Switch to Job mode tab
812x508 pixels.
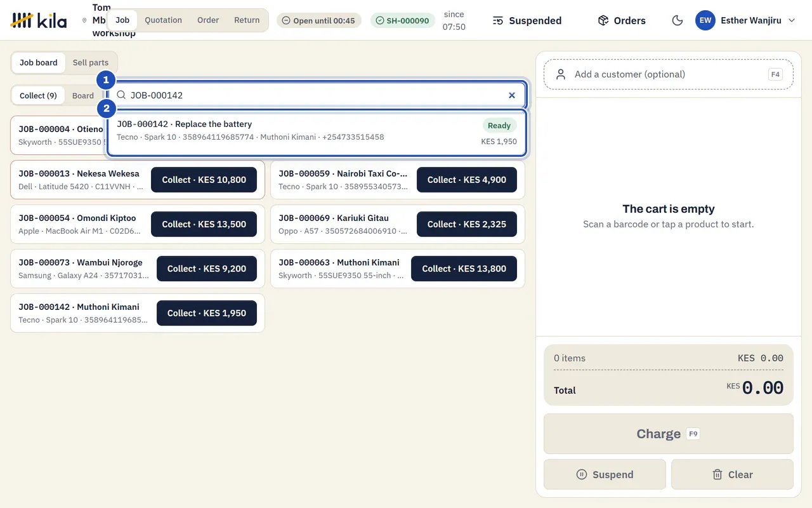coord(122,20)
